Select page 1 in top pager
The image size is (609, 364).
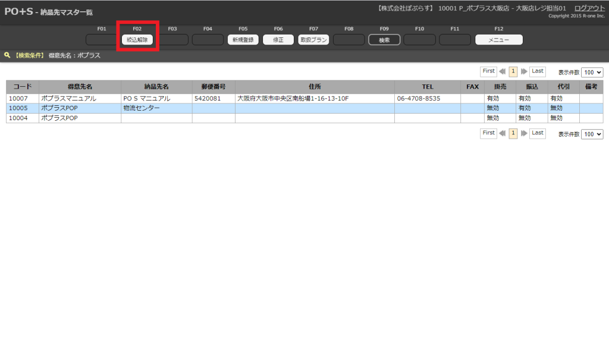(513, 71)
